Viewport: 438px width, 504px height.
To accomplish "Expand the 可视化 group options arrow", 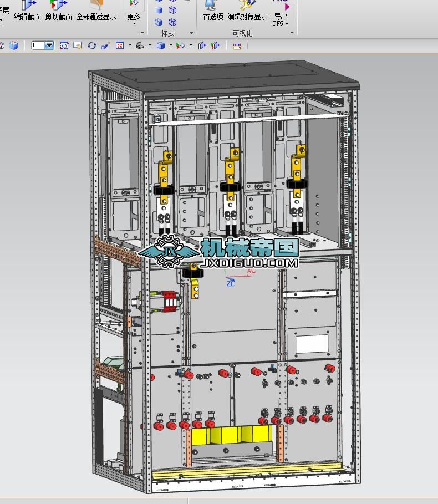I will [292, 33].
